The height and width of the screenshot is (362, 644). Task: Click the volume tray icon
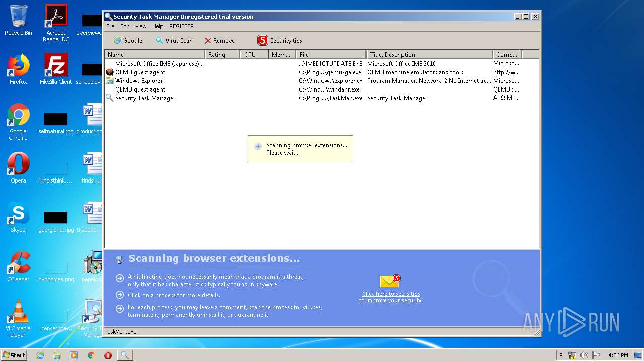(584, 355)
